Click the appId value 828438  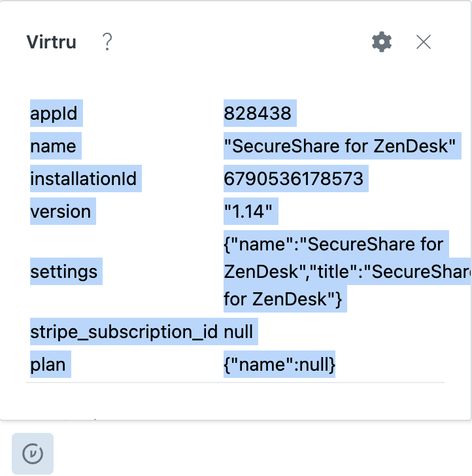pyautogui.click(x=258, y=113)
